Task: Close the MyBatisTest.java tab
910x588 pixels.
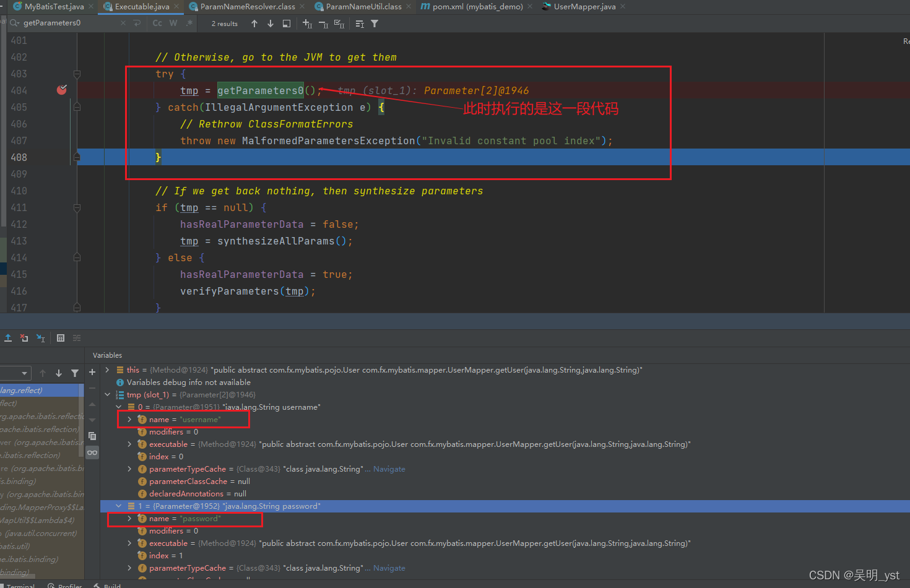Action: click(91, 7)
